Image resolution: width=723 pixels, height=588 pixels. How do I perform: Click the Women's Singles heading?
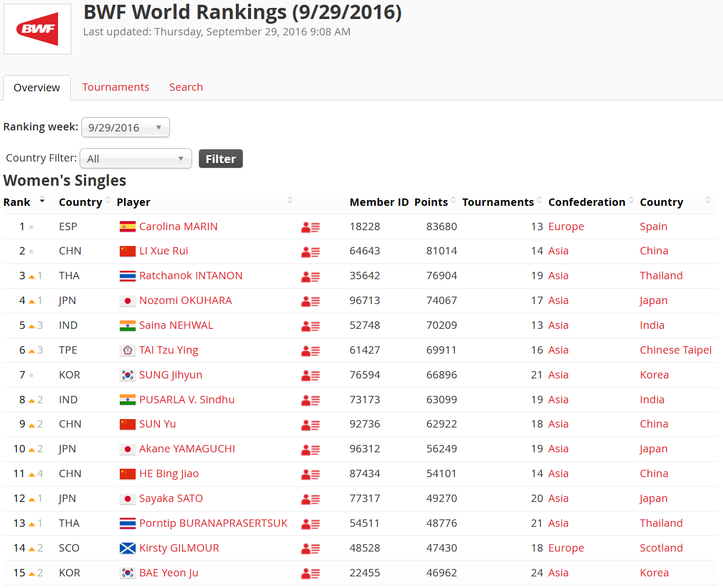[x=65, y=181]
